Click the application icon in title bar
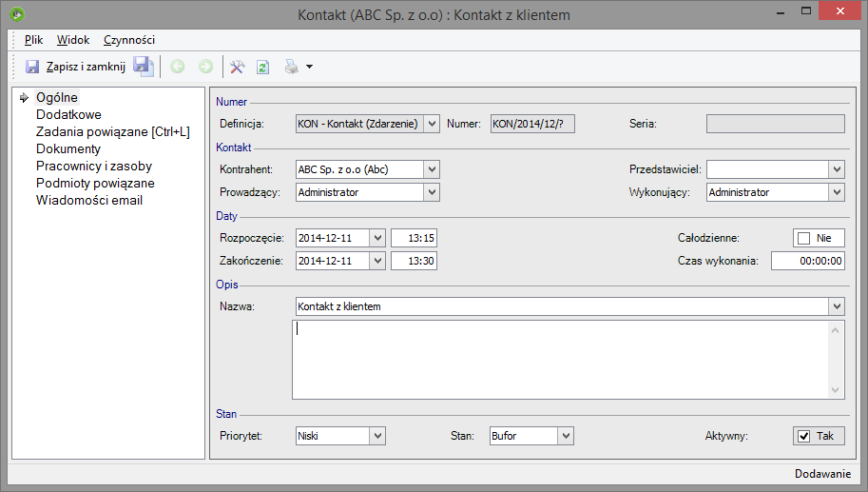 click(x=17, y=14)
